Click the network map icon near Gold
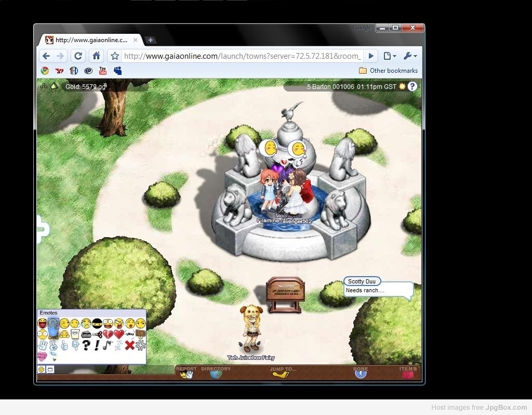 (x=44, y=86)
